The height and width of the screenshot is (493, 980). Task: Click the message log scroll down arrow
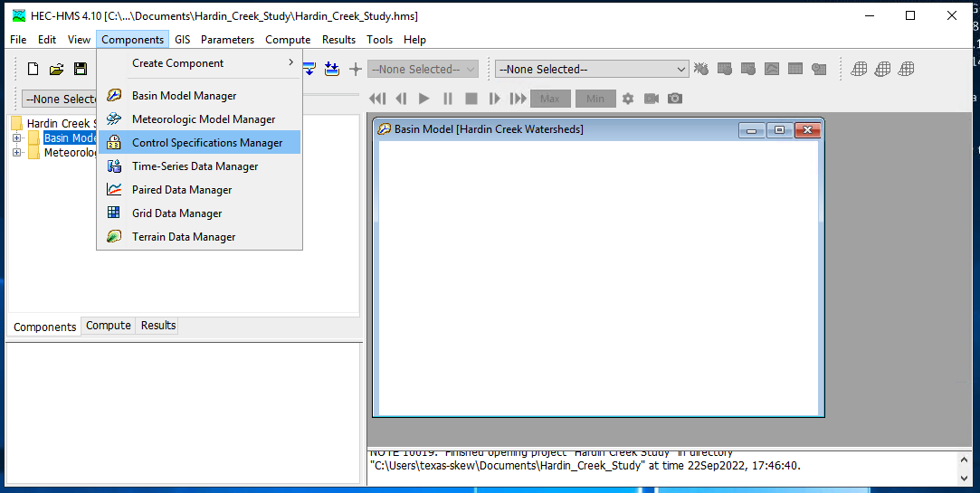[965, 478]
